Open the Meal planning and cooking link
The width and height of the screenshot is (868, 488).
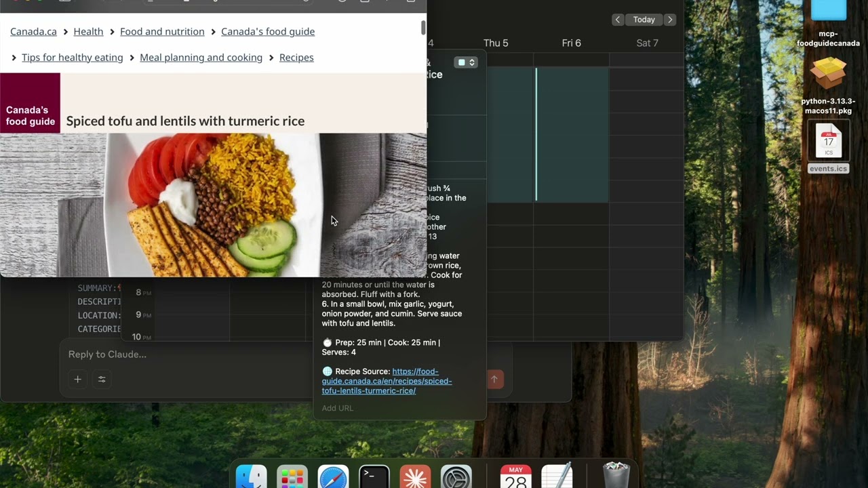coord(201,58)
